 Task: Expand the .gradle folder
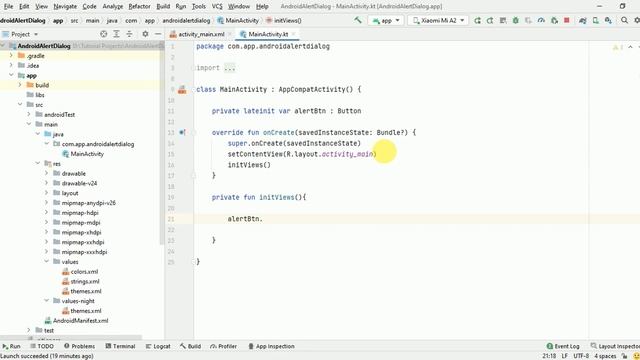pyautogui.click(x=11, y=56)
